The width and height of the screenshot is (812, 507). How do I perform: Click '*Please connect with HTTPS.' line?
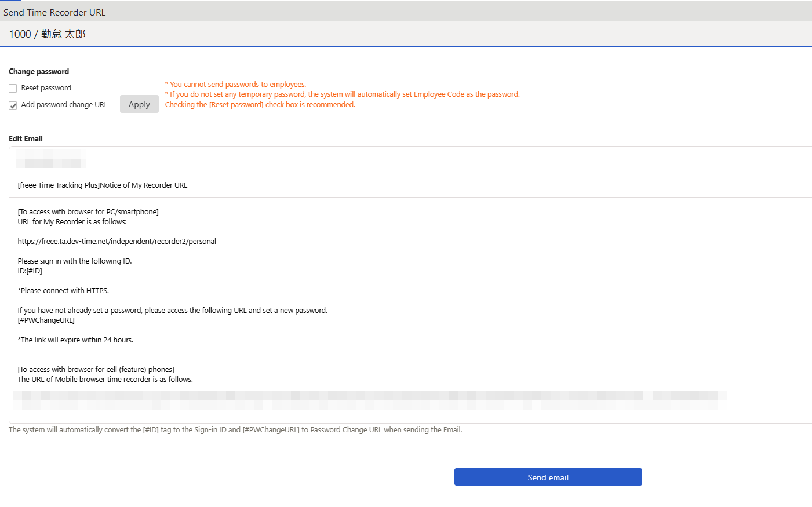point(63,291)
